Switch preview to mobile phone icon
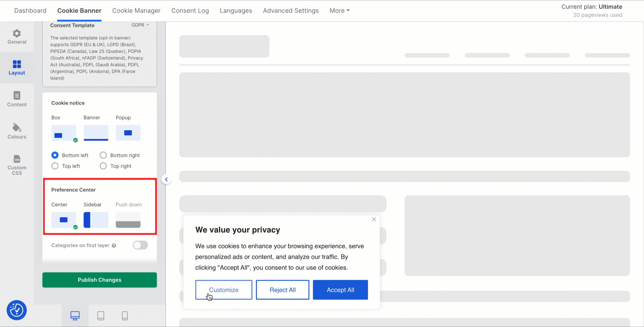 (125, 315)
